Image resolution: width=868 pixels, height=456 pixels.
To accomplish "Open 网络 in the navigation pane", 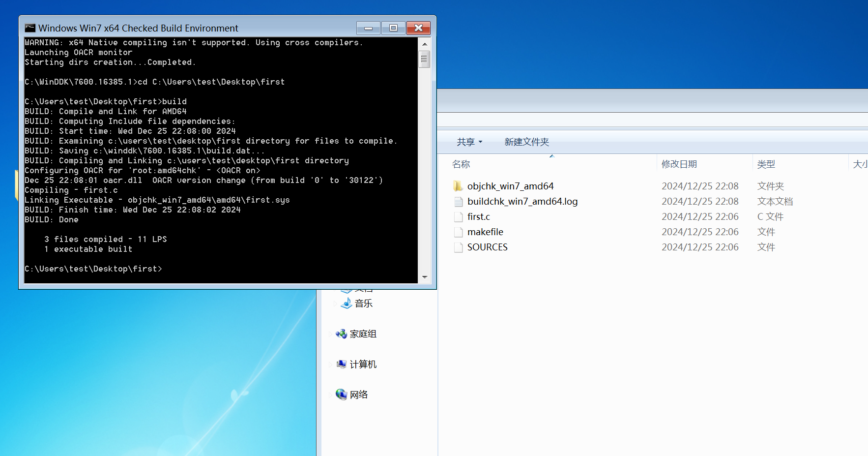I will 359,395.
